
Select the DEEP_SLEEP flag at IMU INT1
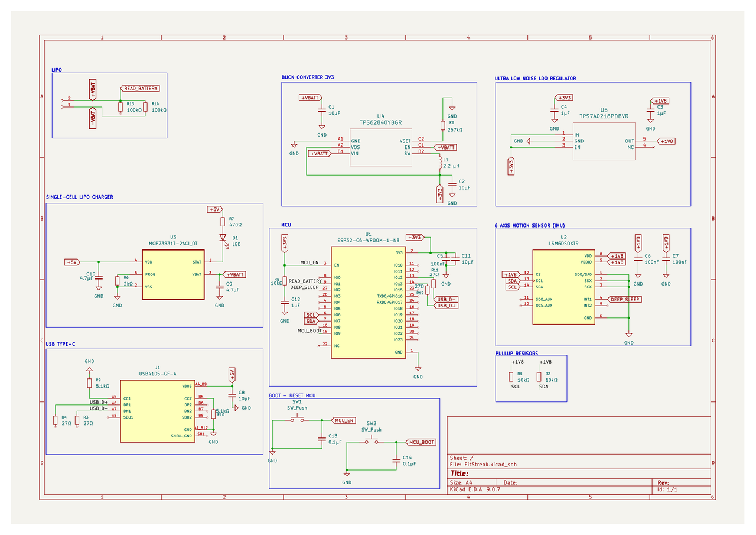pos(624,299)
